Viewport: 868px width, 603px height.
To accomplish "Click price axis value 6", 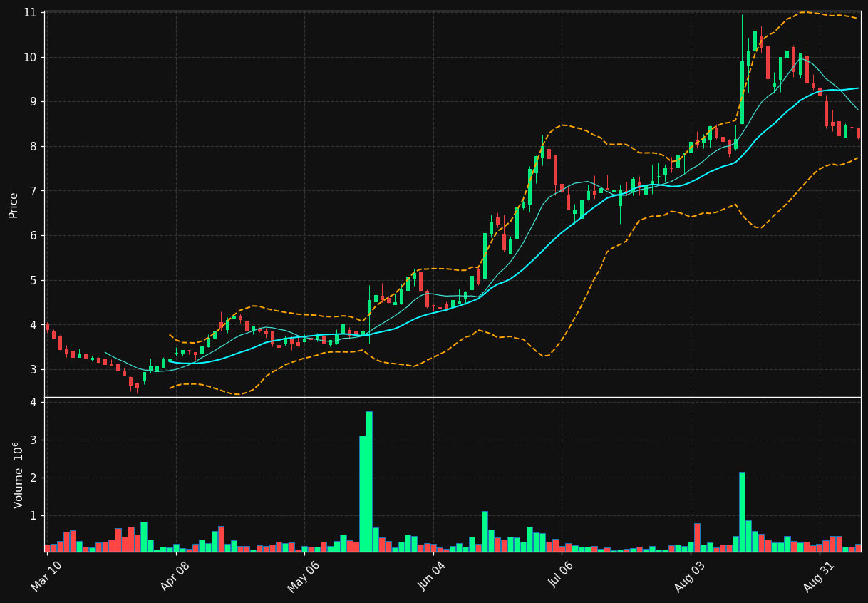I will (33, 236).
